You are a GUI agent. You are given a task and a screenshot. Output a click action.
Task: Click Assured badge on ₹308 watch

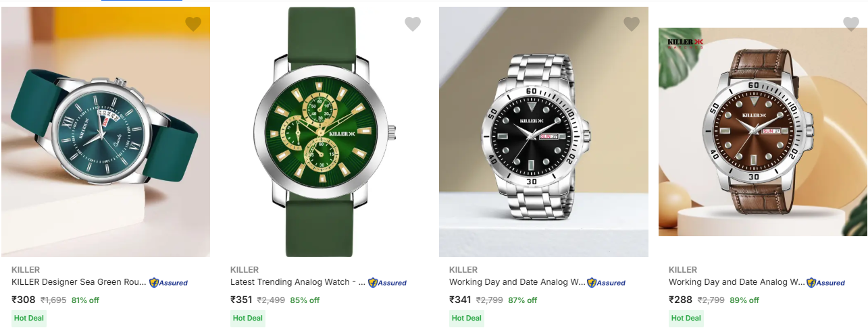tap(168, 283)
